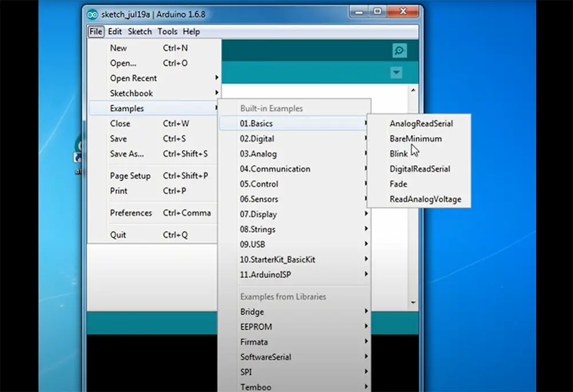The image size is (573, 392).
Task: Expand the SoftwareSerial library examples
Action: [295, 357]
